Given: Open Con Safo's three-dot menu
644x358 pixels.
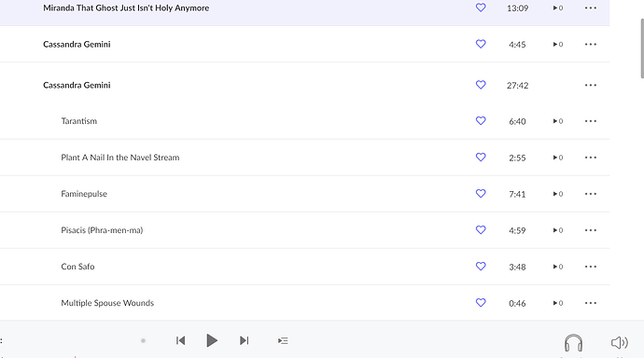Looking at the screenshot, I should click(591, 267).
